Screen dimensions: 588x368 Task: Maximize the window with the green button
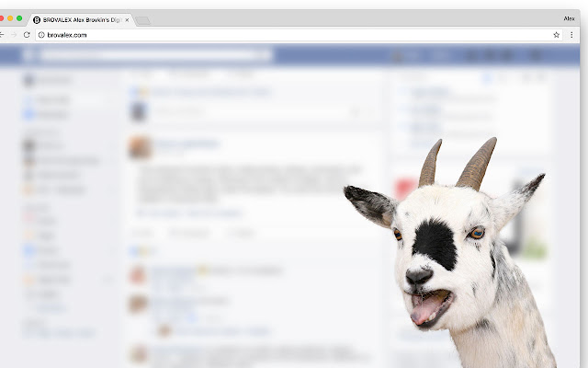[x=19, y=18]
